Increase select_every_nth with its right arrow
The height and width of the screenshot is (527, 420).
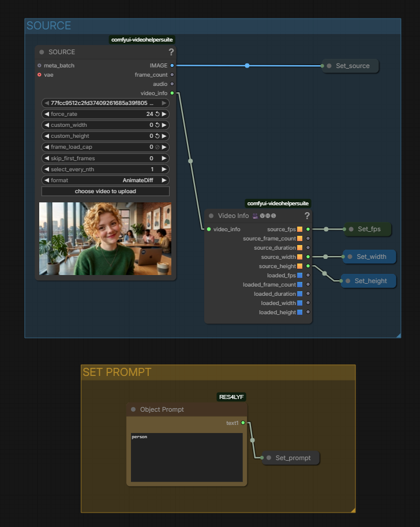point(164,170)
